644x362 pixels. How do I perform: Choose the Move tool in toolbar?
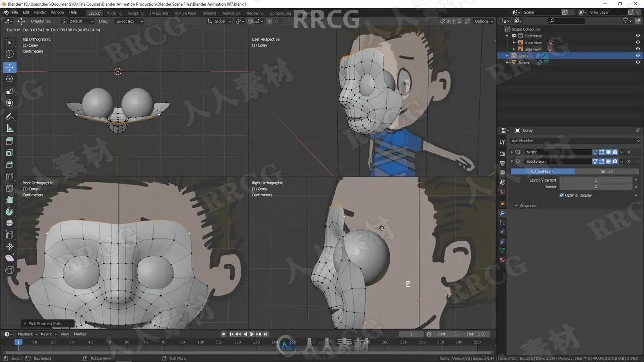tap(10, 67)
